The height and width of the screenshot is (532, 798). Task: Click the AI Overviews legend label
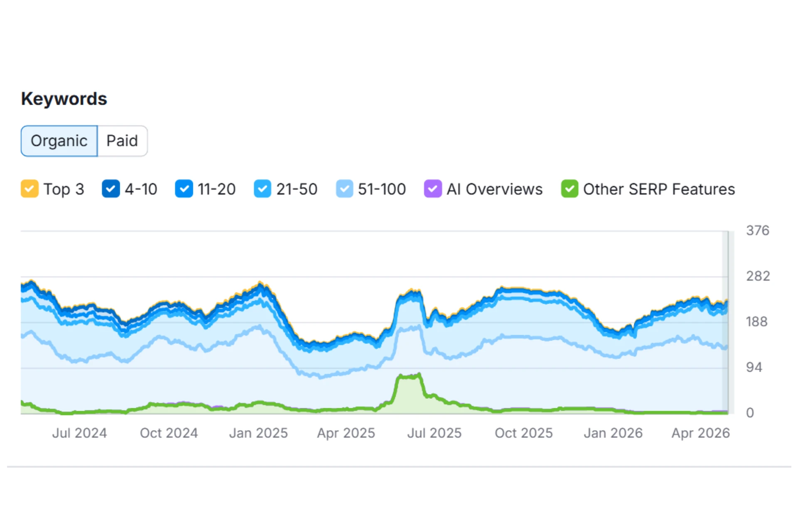495,189
